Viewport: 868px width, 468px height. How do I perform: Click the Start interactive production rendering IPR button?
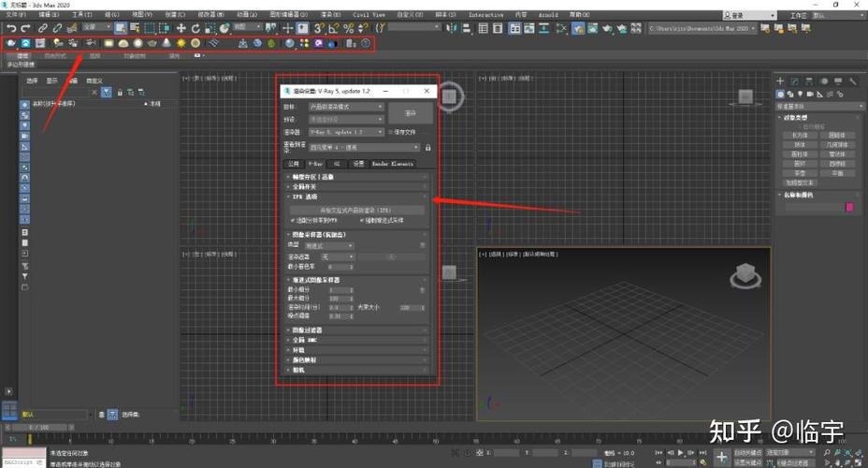pos(356,211)
